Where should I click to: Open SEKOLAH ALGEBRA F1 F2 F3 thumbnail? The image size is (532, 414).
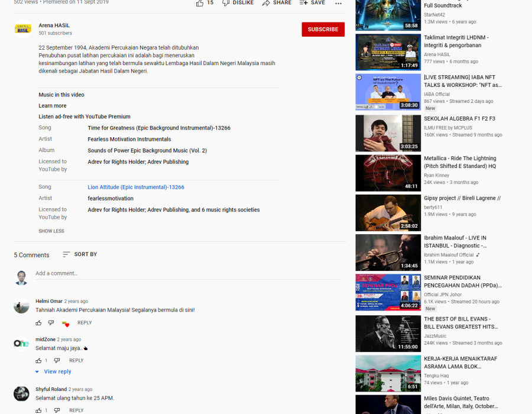tap(388, 133)
